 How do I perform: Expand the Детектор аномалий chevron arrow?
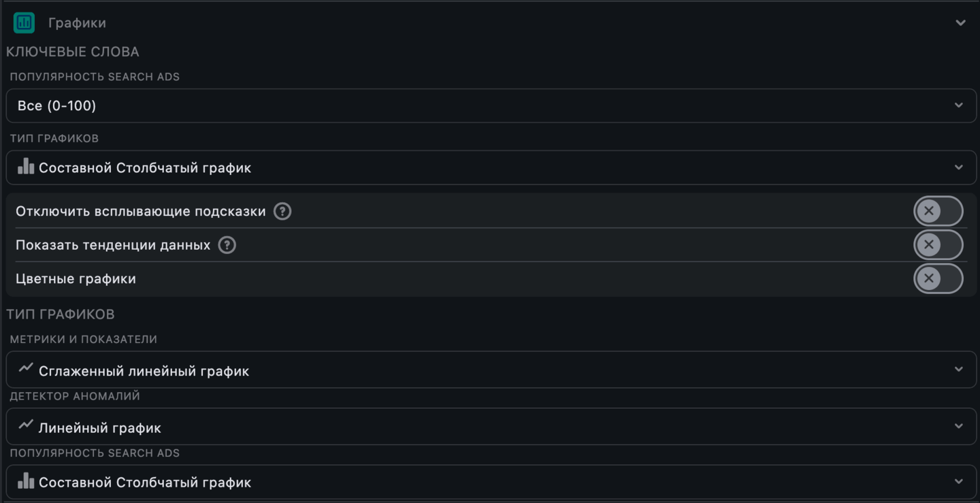[958, 426]
